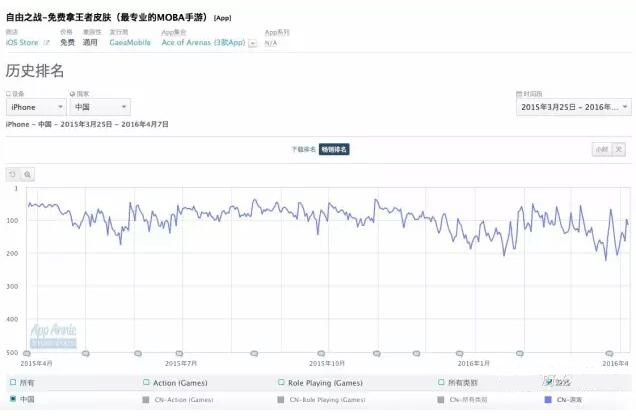636x416 pixels.
Task: Click the purple CN-游戏 legend swatch
Action: [548, 400]
